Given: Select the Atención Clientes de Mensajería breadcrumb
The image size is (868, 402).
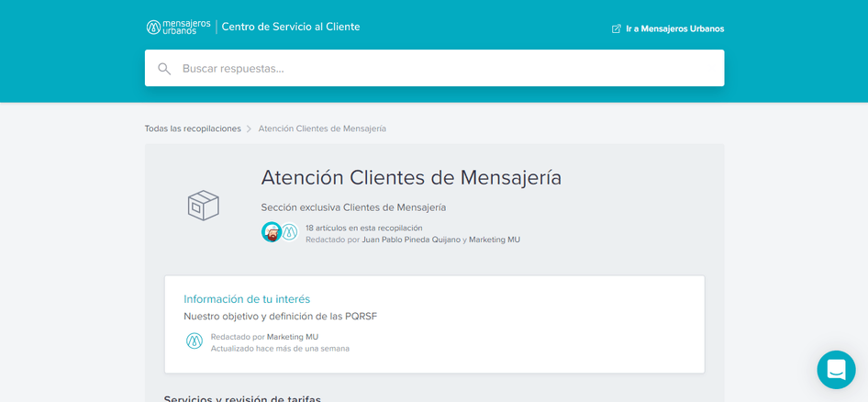Looking at the screenshot, I should 322,128.
